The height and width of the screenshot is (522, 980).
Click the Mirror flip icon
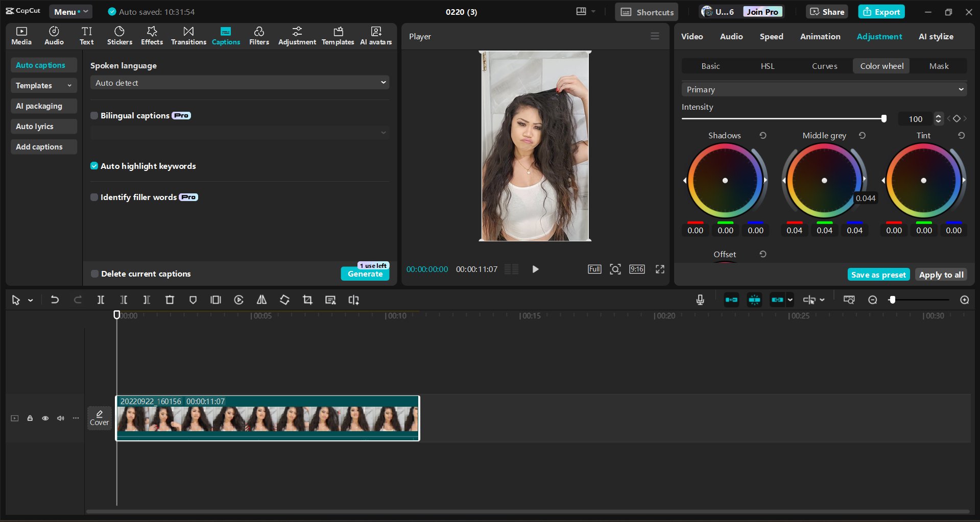click(261, 300)
